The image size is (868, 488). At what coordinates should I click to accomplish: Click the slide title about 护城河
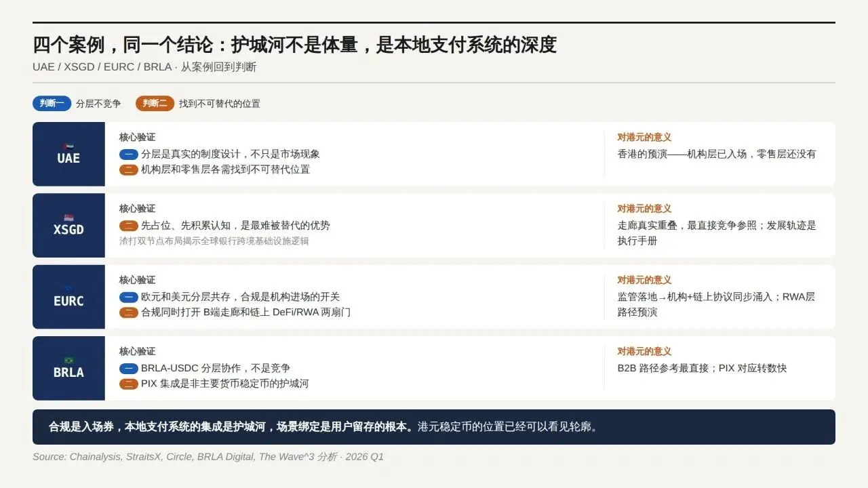[294, 45]
